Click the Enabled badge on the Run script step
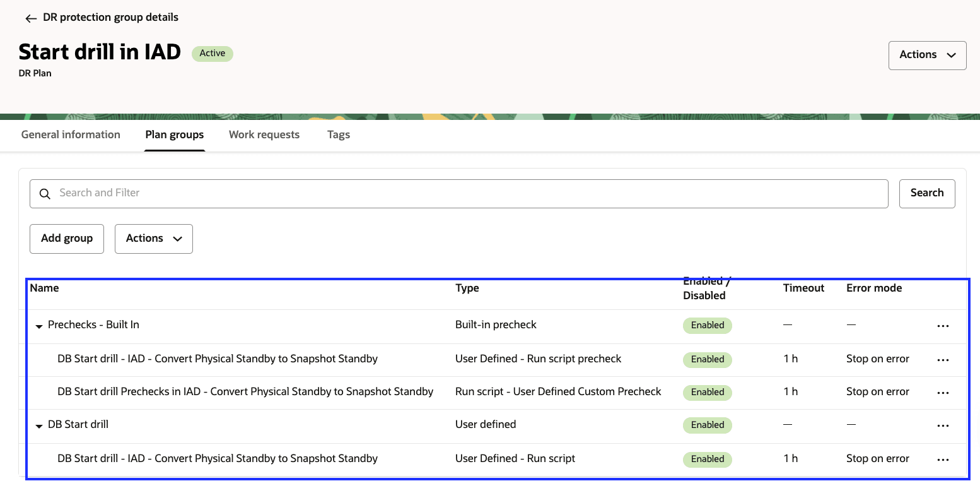This screenshot has height=493, width=980. click(x=707, y=459)
